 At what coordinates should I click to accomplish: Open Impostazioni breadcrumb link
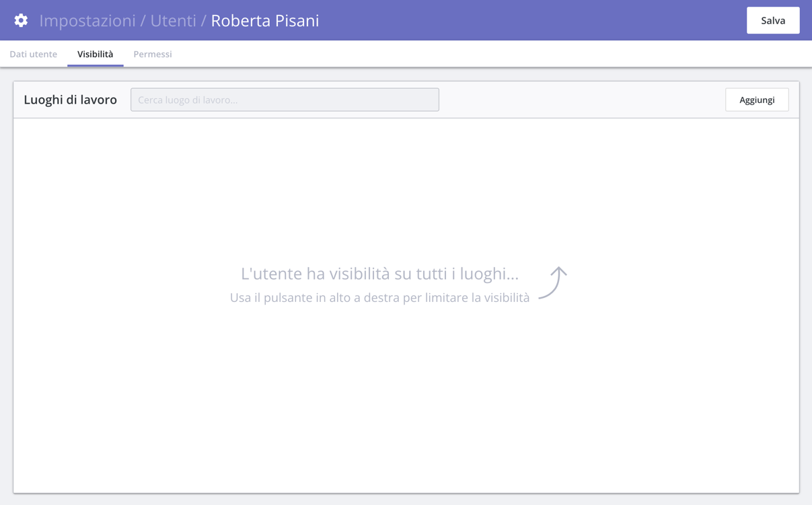(87, 20)
